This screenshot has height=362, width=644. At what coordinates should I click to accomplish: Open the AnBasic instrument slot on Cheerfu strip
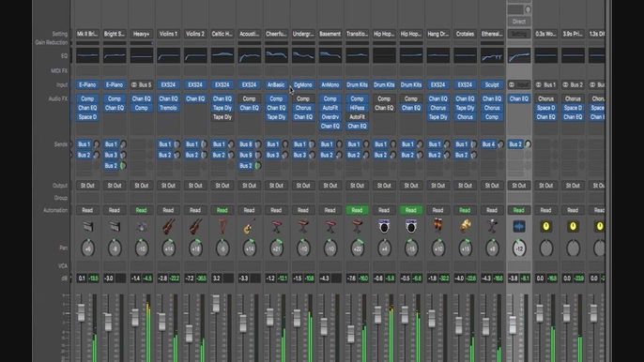click(276, 85)
